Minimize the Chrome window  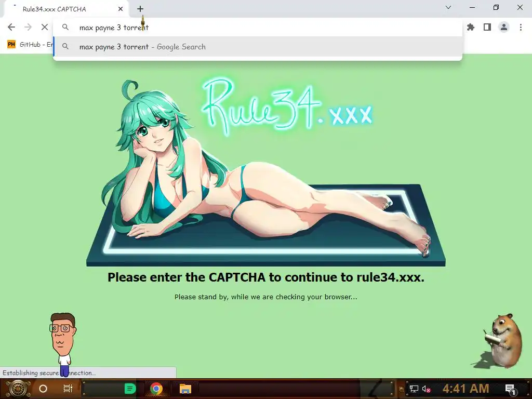tap(472, 7)
